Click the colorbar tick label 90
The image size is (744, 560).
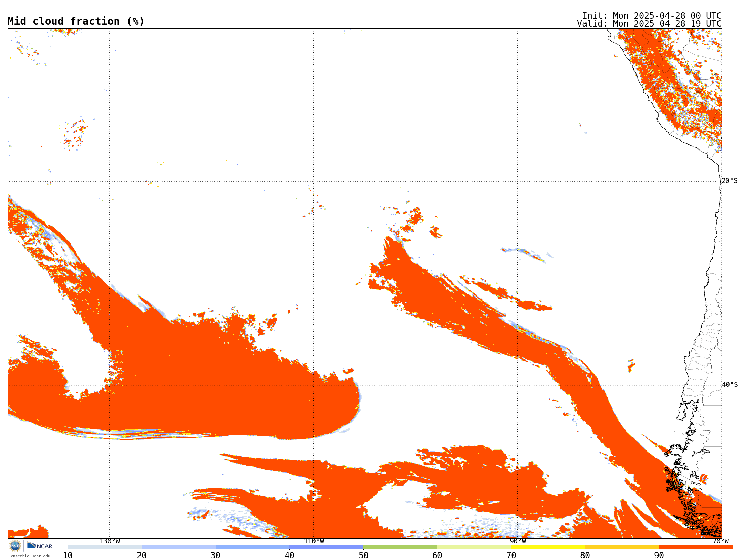coord(659,555)
